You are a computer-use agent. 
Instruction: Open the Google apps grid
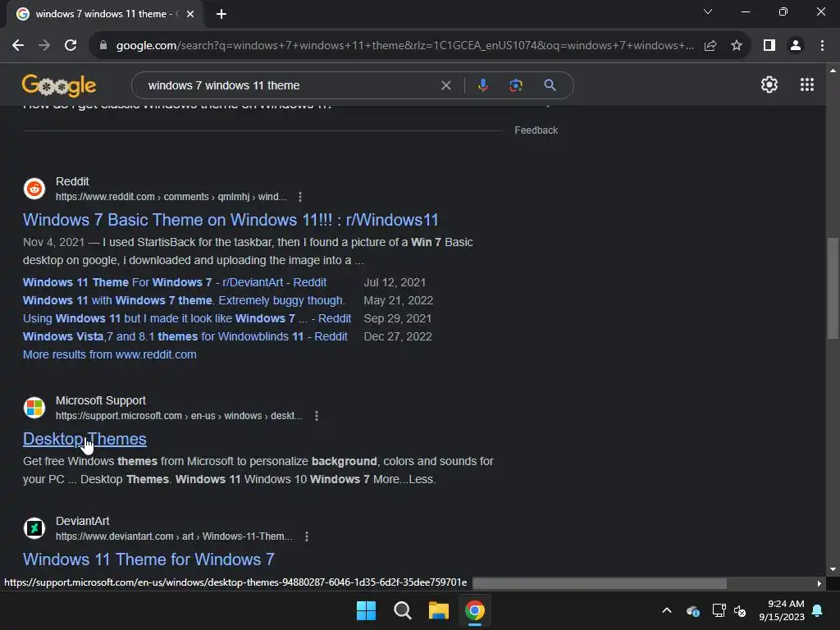(807, 84)
